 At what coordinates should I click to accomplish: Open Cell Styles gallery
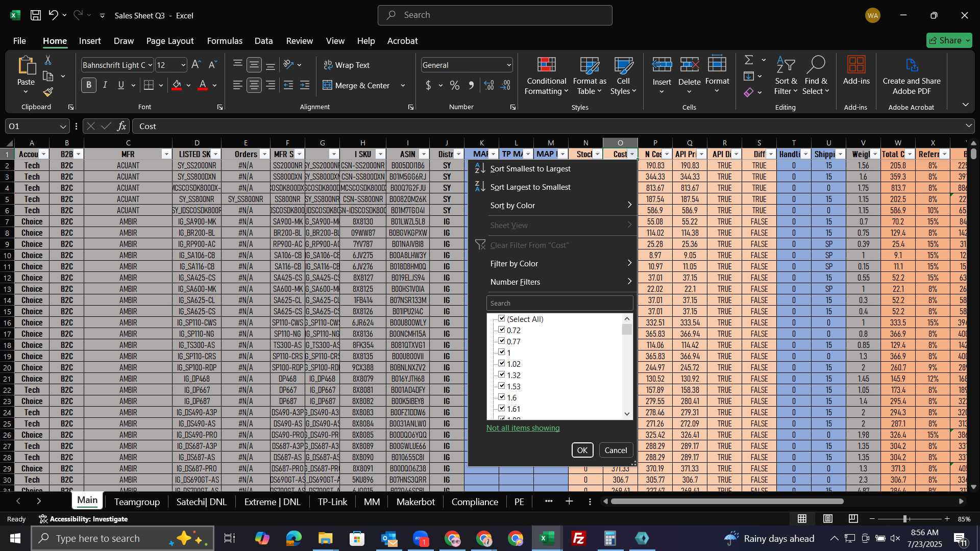(623, 77)
